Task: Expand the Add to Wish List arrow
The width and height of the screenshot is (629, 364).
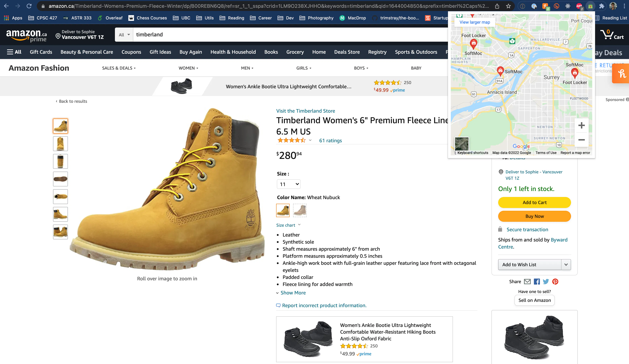Action: 566,264
